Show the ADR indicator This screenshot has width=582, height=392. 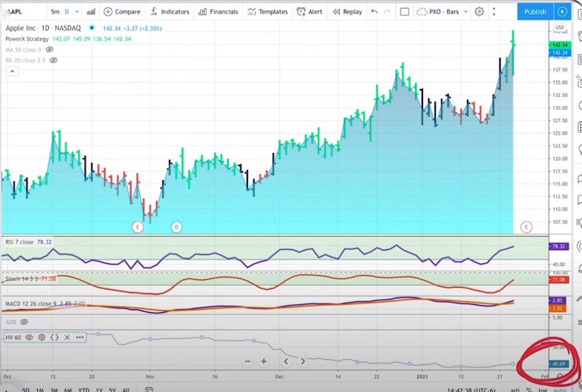(24, 322)
